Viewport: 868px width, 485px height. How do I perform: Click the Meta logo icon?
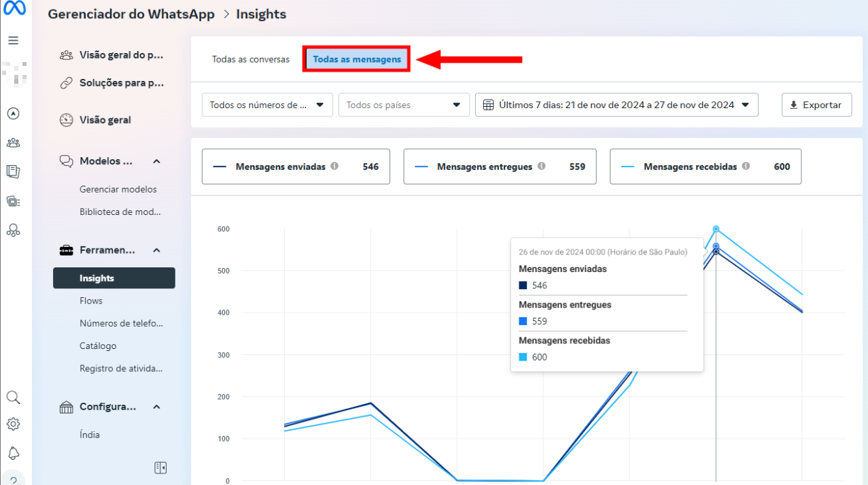point(14,9)
